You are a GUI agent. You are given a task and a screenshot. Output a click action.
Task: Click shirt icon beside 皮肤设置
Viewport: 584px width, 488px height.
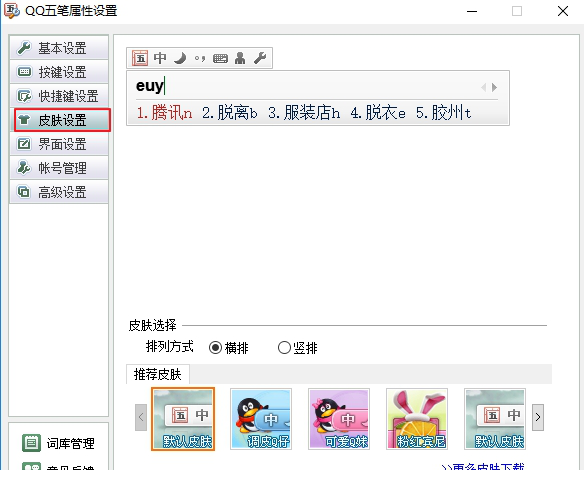[x=24, y=120]
